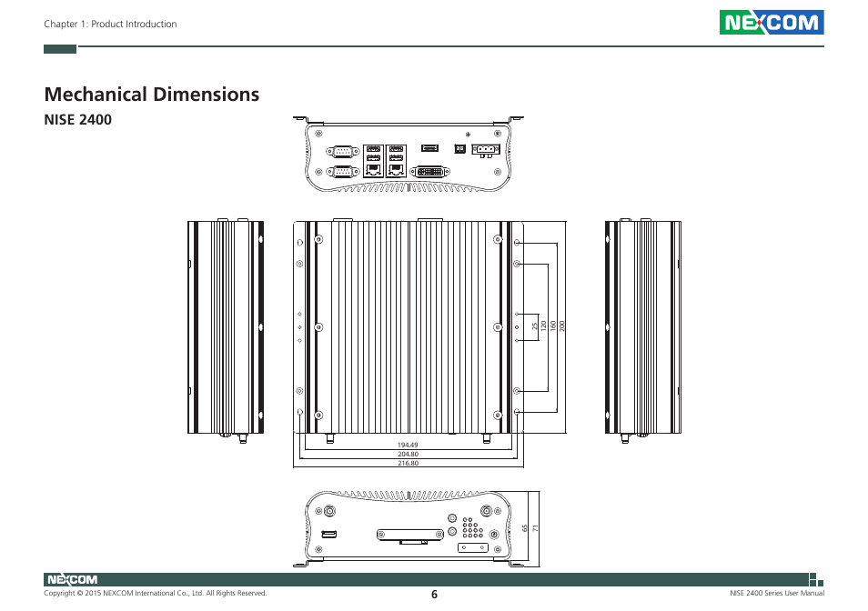Select the 'Chapter 1: Product Introduction' header text
Image resolution: width=868 pixels, height=611 pixels.
110,24
